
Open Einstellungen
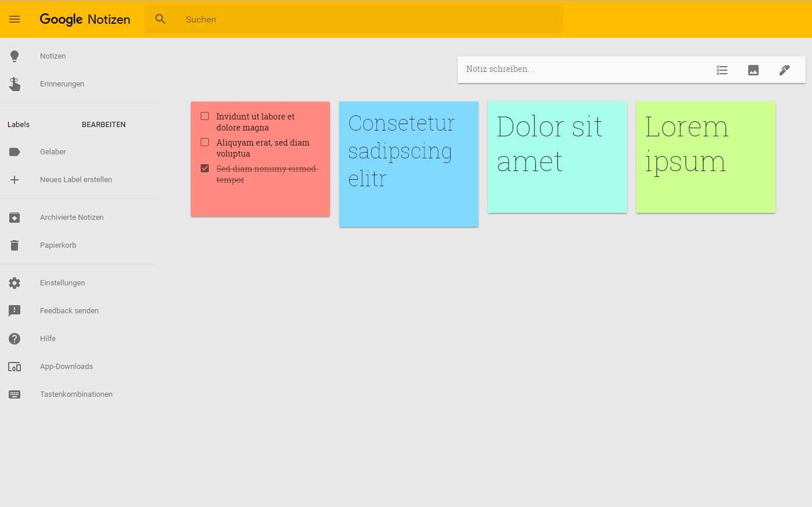pos(61,283)
